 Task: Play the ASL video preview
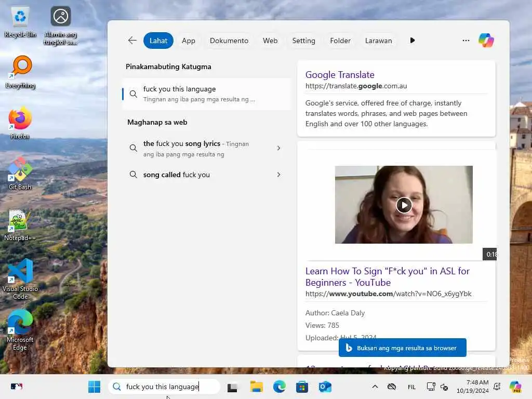pos(404,205)
